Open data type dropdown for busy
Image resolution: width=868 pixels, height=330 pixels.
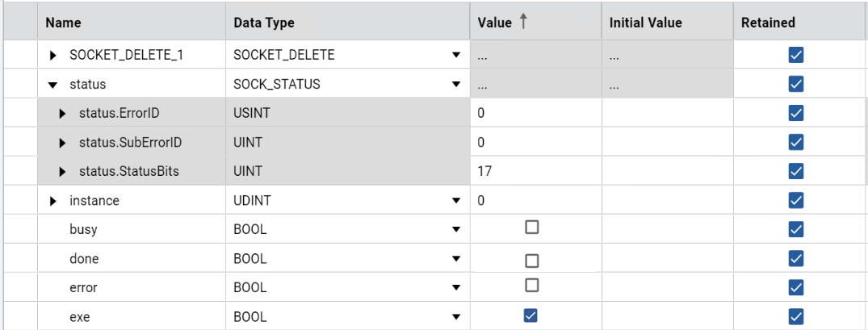456,230
